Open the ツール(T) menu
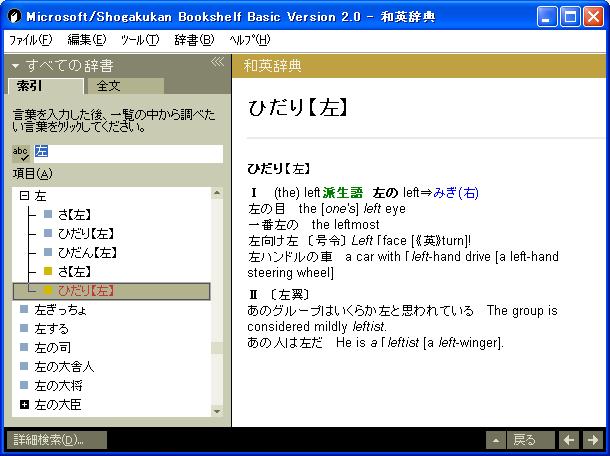 140,40
